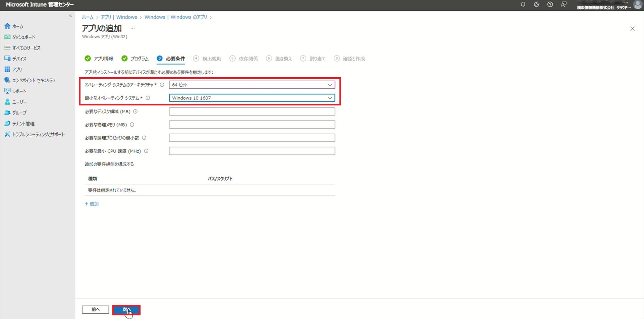
Task: Show info for minimum logical processors
Action: (144, 138)
